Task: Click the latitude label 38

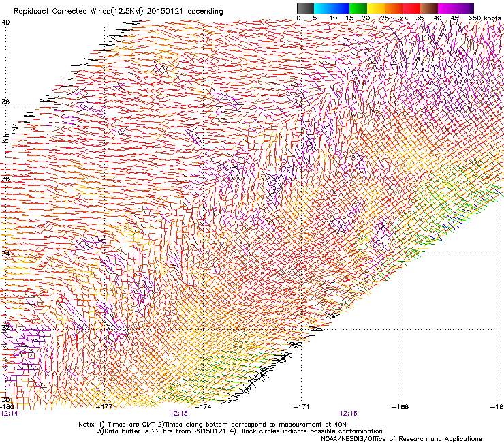Action: (5, 102)
